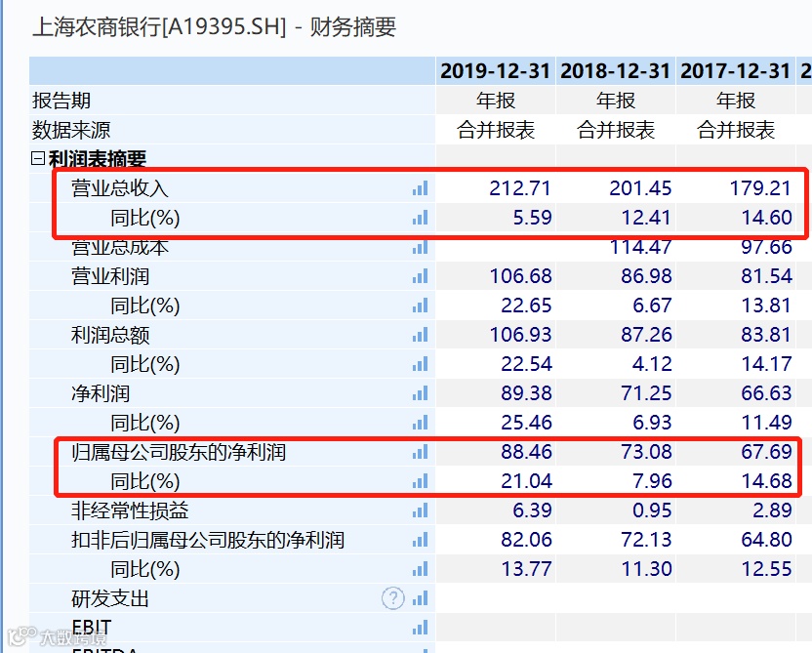
Task: Open chart icon for 同比(%) under 净利润
Action: (x=421, y=423)
